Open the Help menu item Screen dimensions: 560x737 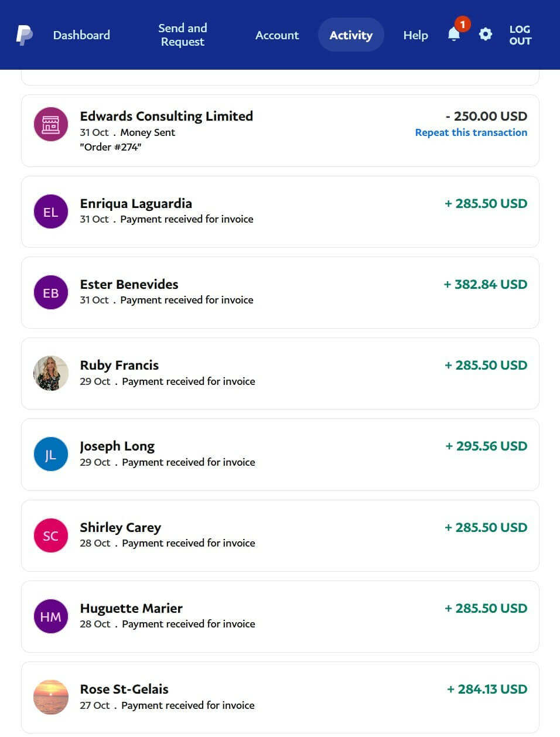click(415, 35)
